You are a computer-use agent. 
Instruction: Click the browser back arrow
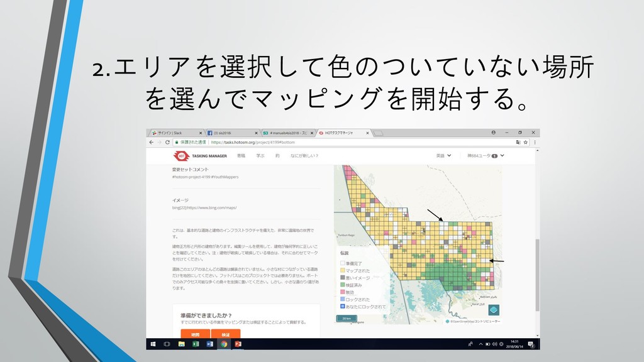click(x=151, y=143)
